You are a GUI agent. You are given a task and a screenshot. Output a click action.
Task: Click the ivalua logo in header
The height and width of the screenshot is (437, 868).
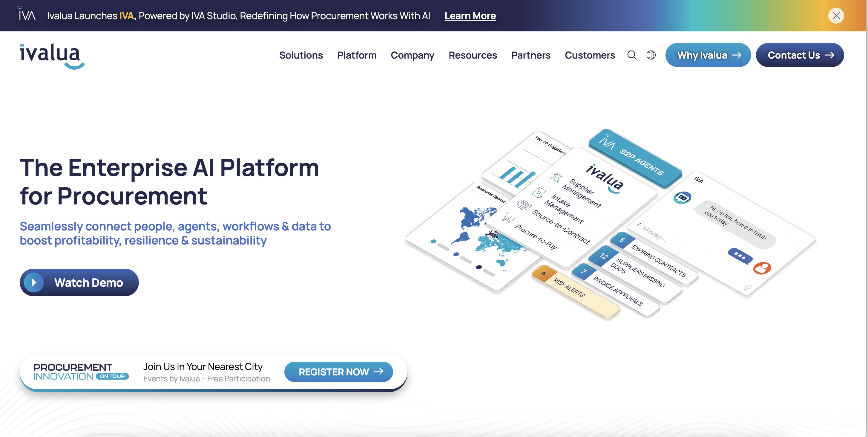click(x=52, y=56)
